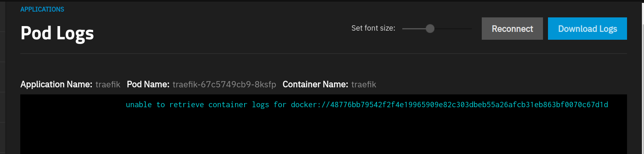644x154 pixels.
Task: Click the Pod Name label
Action: point(148,84)
